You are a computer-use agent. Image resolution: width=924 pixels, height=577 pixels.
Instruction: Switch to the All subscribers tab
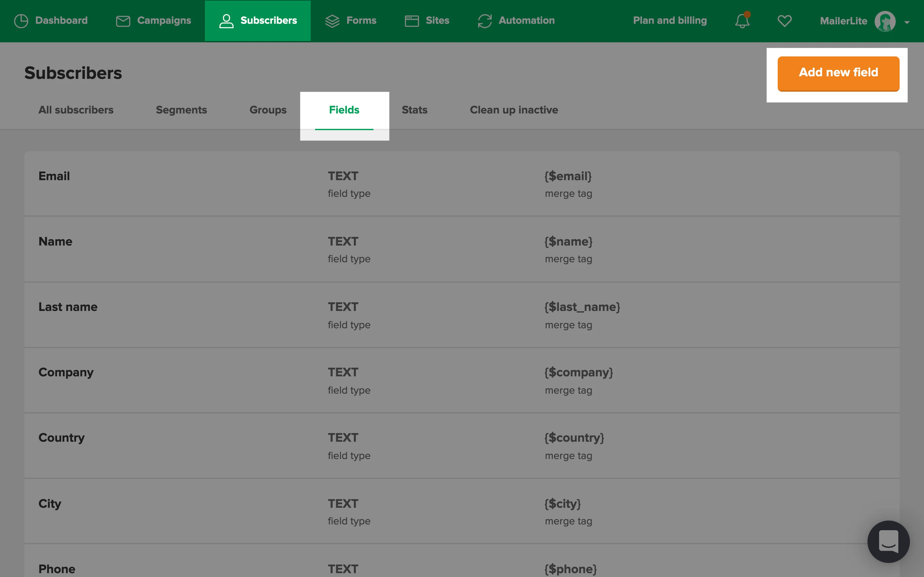tap(76, 110)
